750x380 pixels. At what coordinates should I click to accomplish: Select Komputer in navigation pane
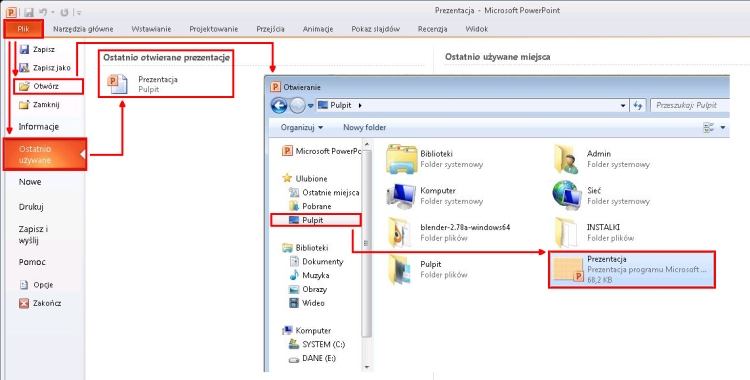(x=307, y=331)
